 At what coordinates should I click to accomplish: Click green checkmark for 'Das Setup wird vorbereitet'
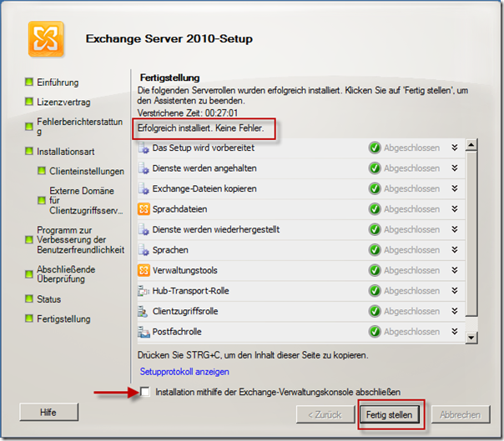point(375,148)
